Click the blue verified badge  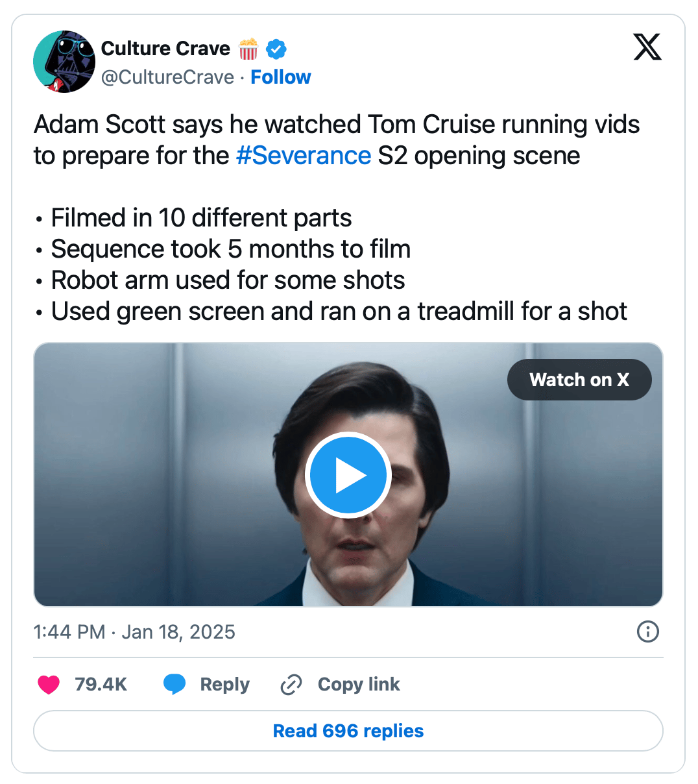(276, 49)
